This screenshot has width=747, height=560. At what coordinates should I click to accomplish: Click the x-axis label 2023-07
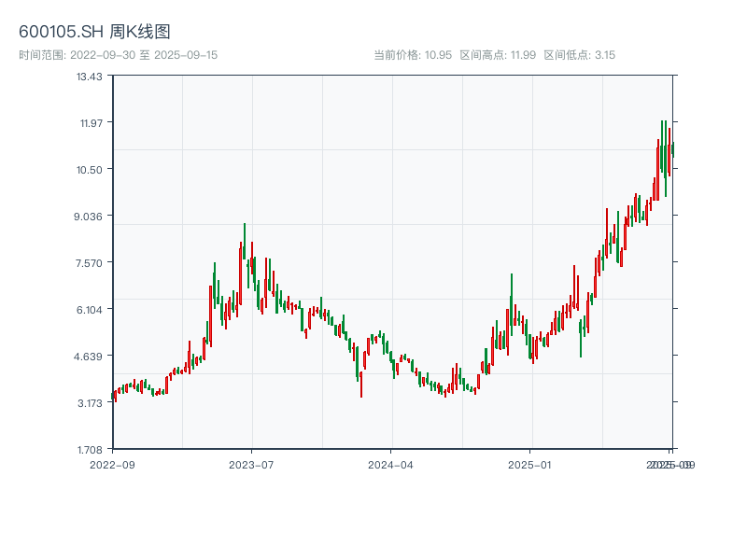coord(251,465)
